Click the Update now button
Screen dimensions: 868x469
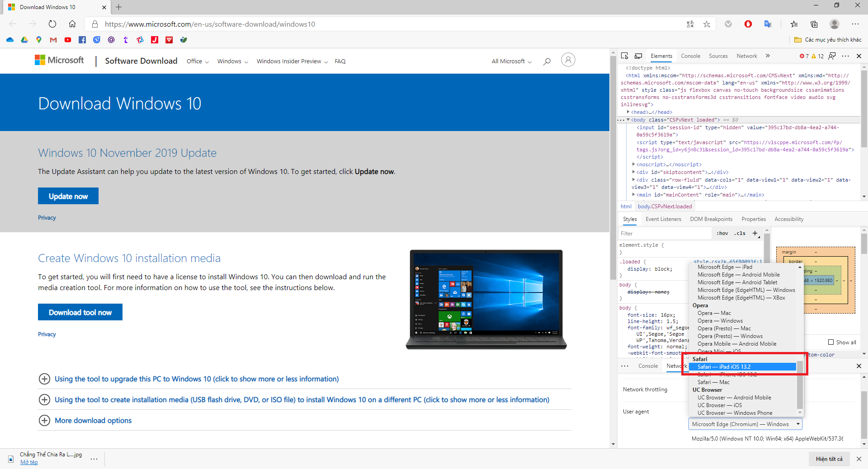[68, 196]
